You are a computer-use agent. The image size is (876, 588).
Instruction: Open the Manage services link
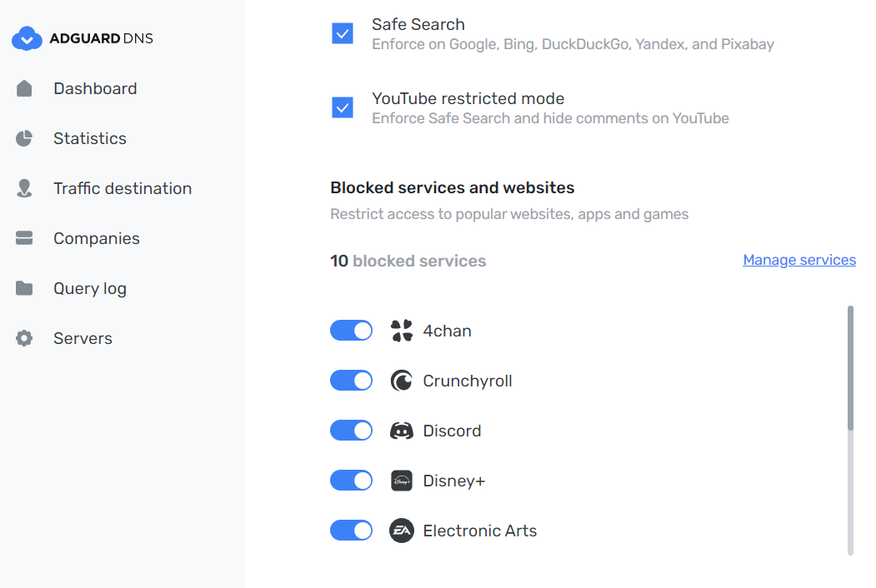(x=798, y=260)
